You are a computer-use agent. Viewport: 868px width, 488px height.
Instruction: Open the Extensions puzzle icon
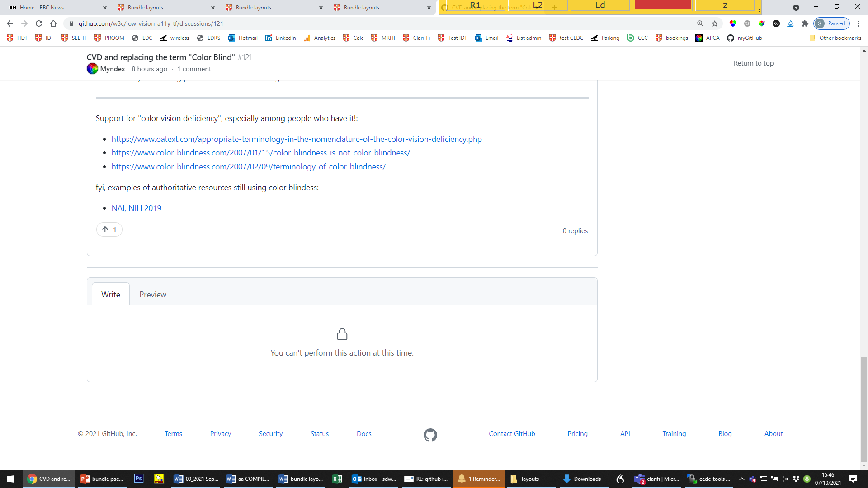tap(805, 23)
